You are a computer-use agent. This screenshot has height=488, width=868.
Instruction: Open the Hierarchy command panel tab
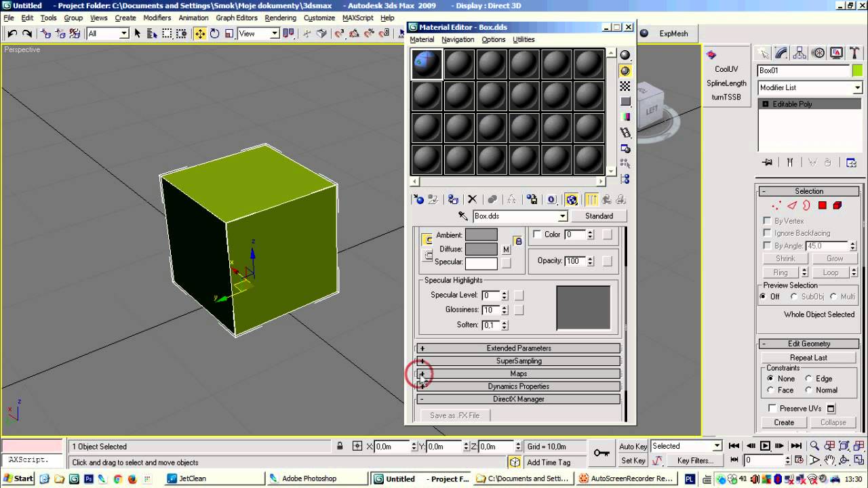[x=800, y=53]
